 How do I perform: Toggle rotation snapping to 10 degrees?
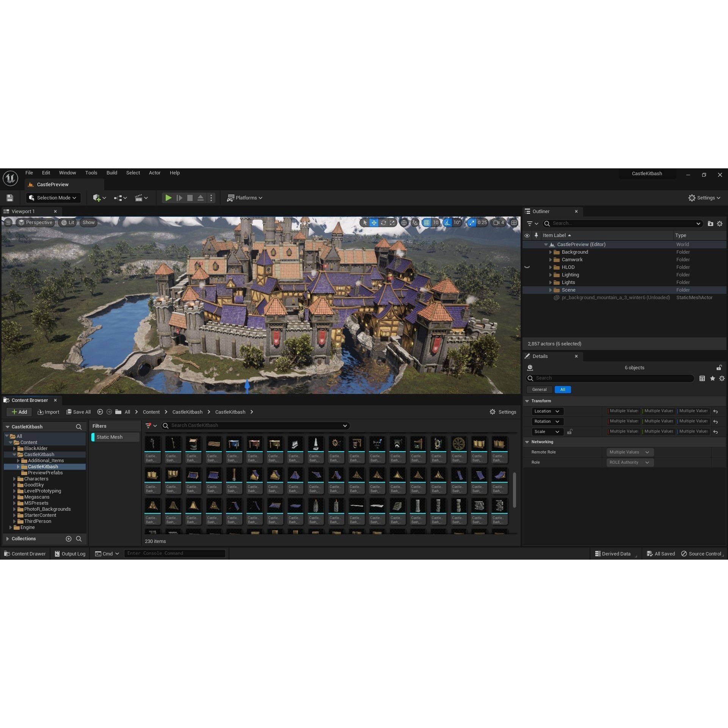(448, 223)
